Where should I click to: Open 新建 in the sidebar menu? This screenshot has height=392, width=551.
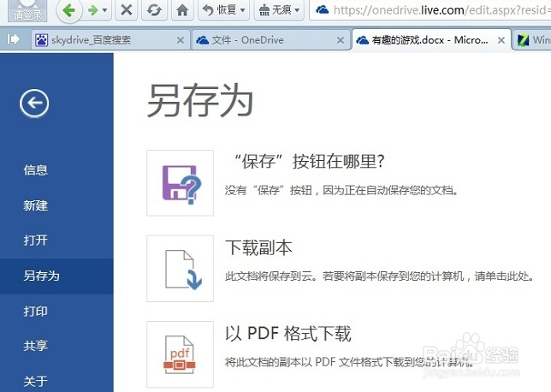[35, 205]
